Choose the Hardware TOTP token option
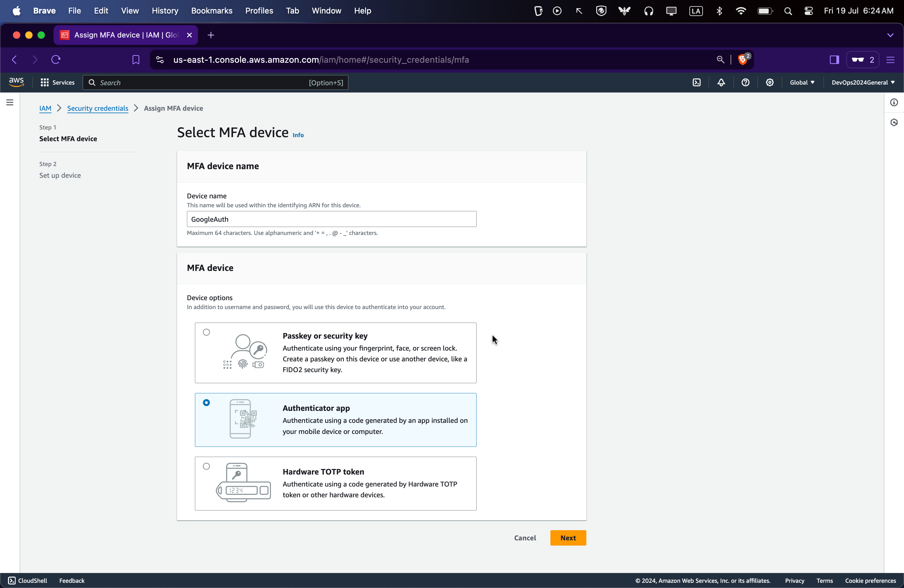 pos(206,467)
